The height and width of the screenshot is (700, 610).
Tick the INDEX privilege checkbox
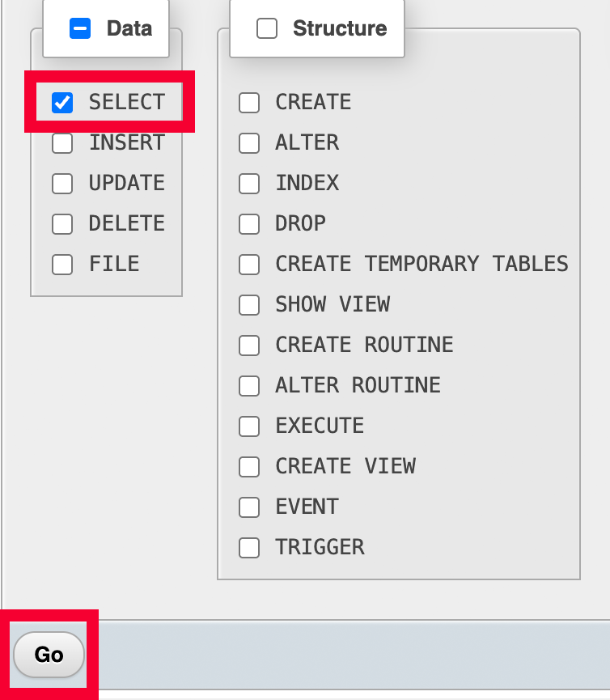[249, 184]
